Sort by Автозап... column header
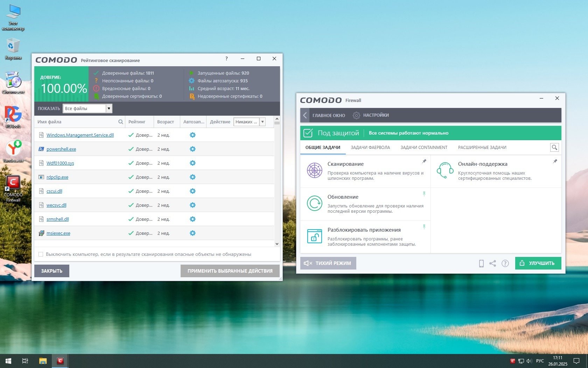 click(194, 122)
